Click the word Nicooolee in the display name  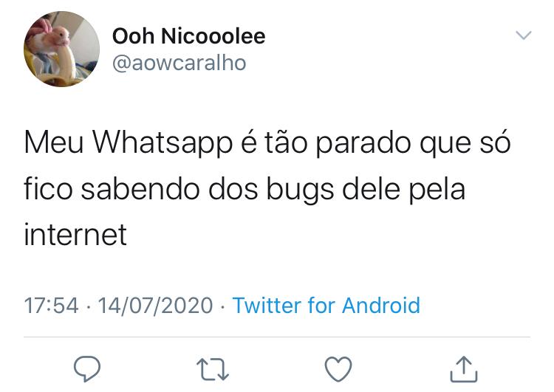pos(213,36)
